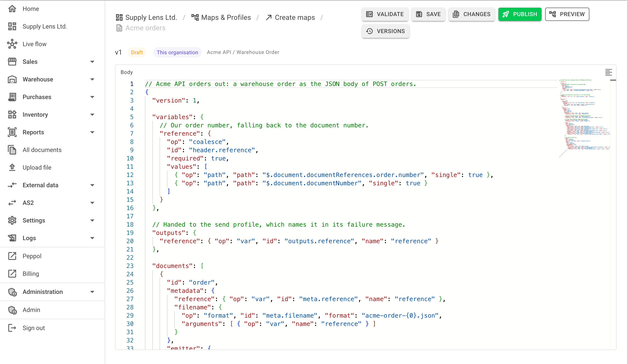Screen dimensions: 627x364
Task: Select Upload file in the sidebar
Action: coord(52,168)
